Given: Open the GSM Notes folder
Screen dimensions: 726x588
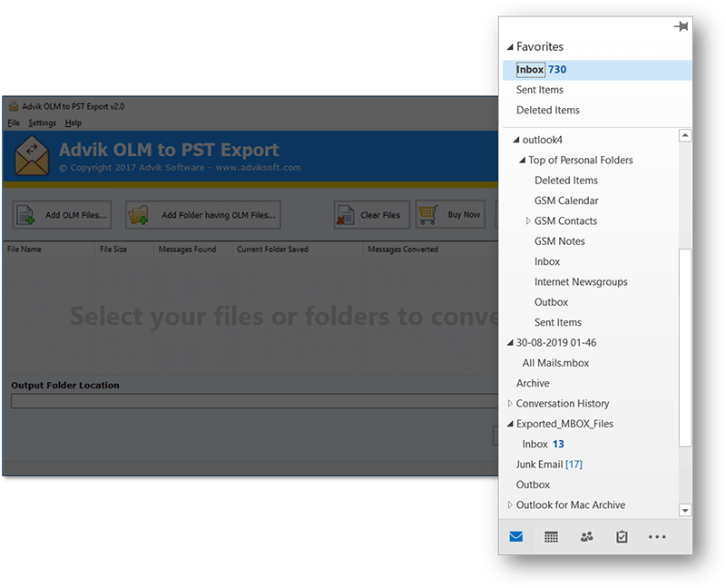Looking at the screenshot, I should tap(559, 241).
